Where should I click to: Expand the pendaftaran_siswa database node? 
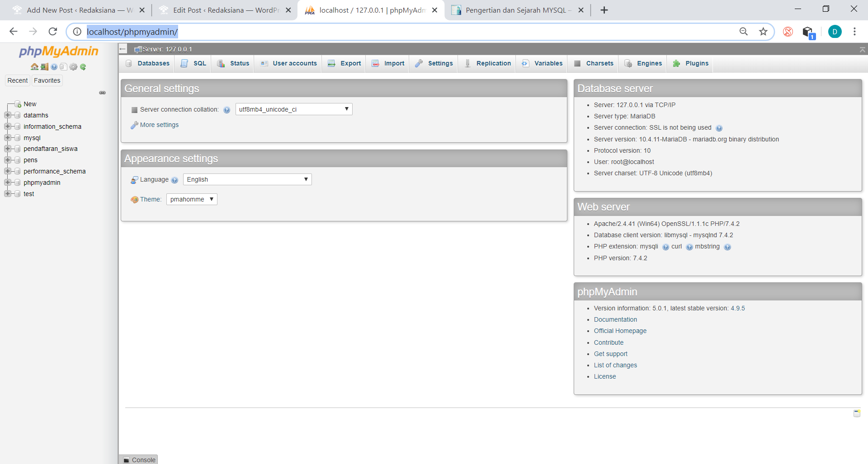(x=8, y=149)
